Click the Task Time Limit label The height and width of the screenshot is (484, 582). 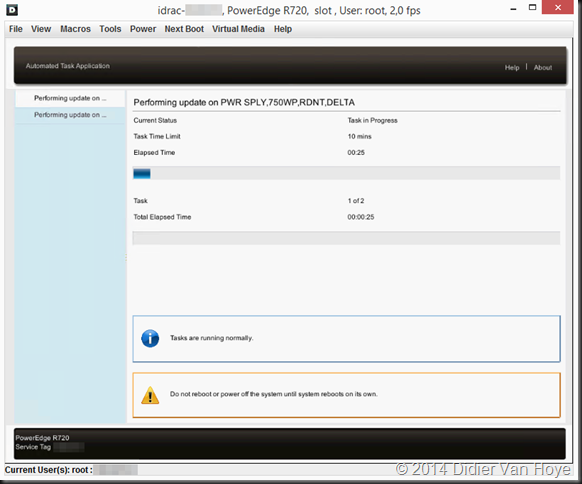[157, 137]
